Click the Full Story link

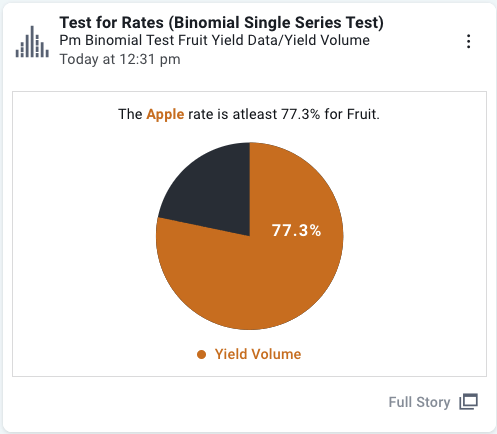click(x=419, y=402)
